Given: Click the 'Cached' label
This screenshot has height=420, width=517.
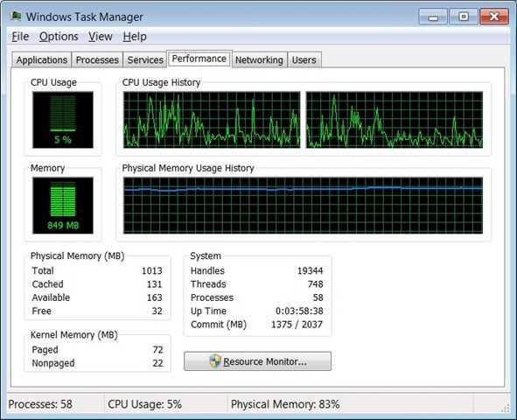Looking at the screenshot, I should 48,284.
